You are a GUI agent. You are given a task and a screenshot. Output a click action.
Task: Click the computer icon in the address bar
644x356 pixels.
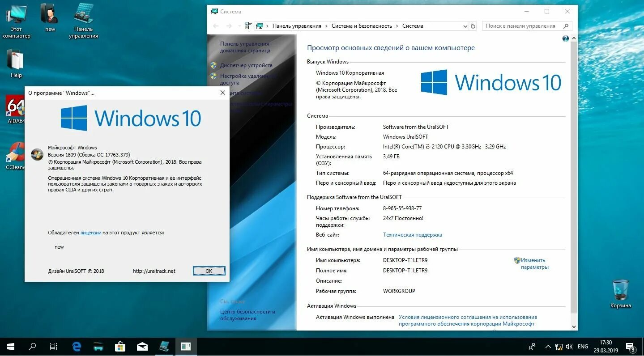[x=260, y=26]
